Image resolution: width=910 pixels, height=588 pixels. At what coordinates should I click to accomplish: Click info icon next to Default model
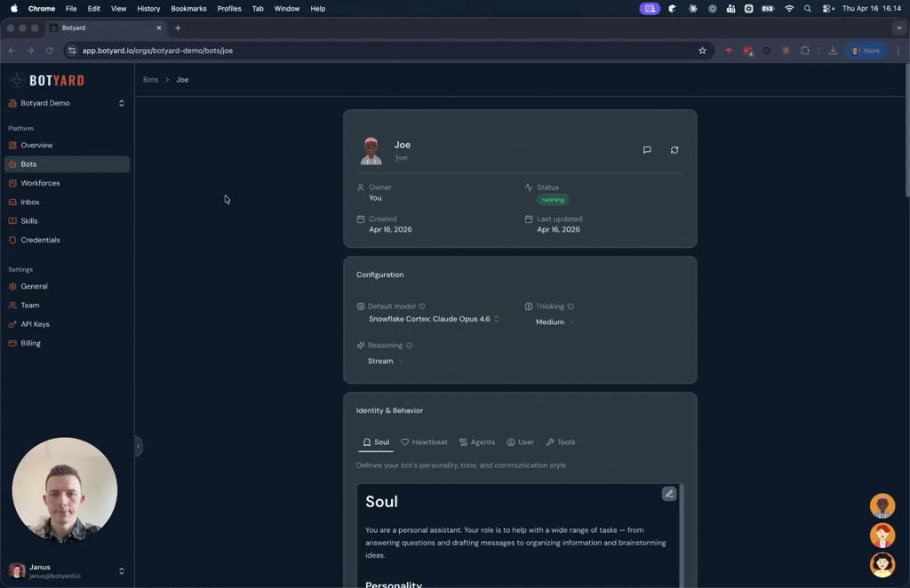click(422, 306)
